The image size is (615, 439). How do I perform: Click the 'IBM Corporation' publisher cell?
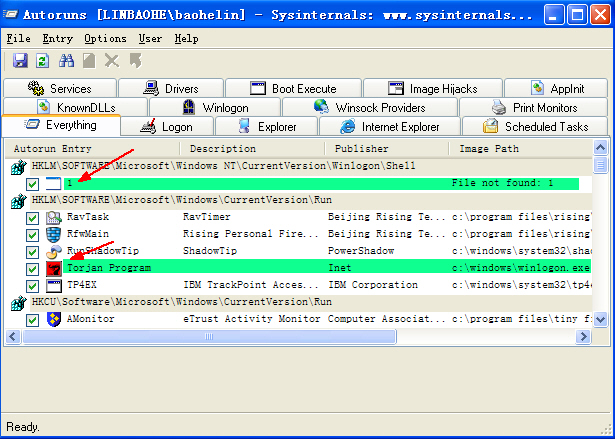coord(373,285)
